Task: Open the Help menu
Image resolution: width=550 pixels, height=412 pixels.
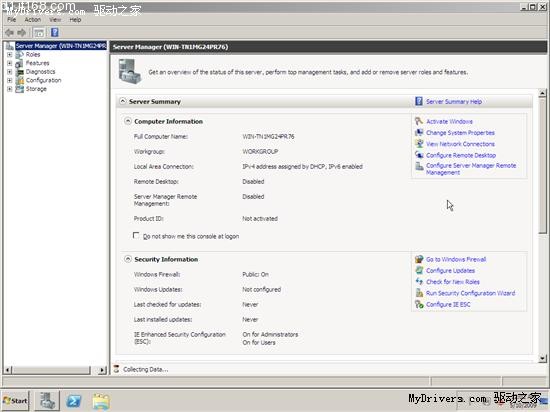Action: point(75,20)
